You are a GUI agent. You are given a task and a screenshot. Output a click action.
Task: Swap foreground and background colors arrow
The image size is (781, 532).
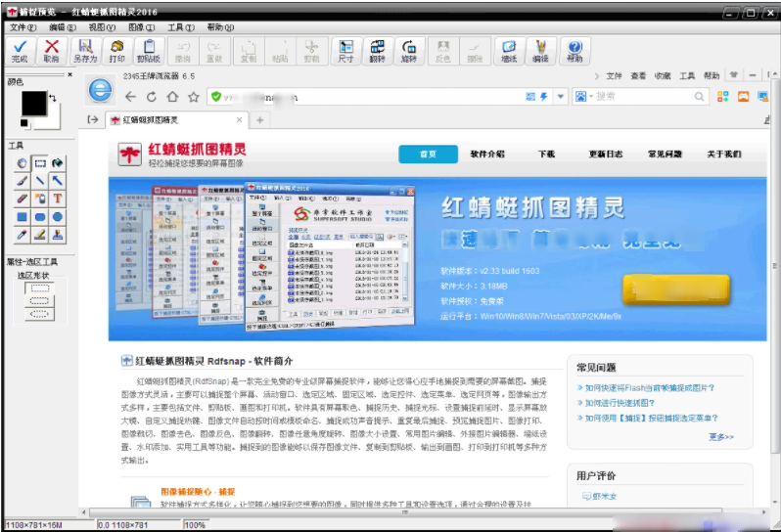coord(53,98)
